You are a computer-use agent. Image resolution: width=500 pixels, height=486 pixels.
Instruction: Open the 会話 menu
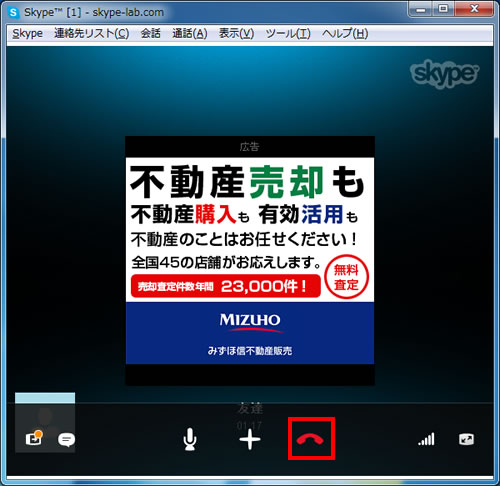pyautogui.click(x=150, y=33)
